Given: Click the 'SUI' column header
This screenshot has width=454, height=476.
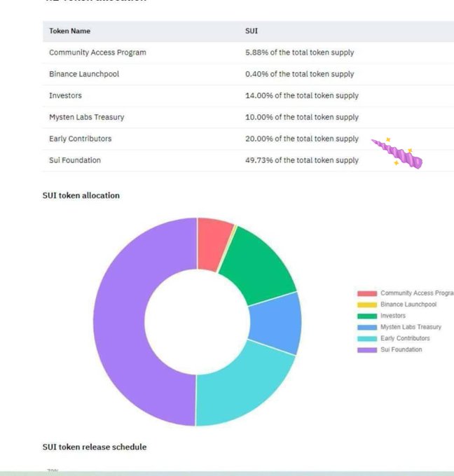Looking at the screenshot, I should 252,31.
